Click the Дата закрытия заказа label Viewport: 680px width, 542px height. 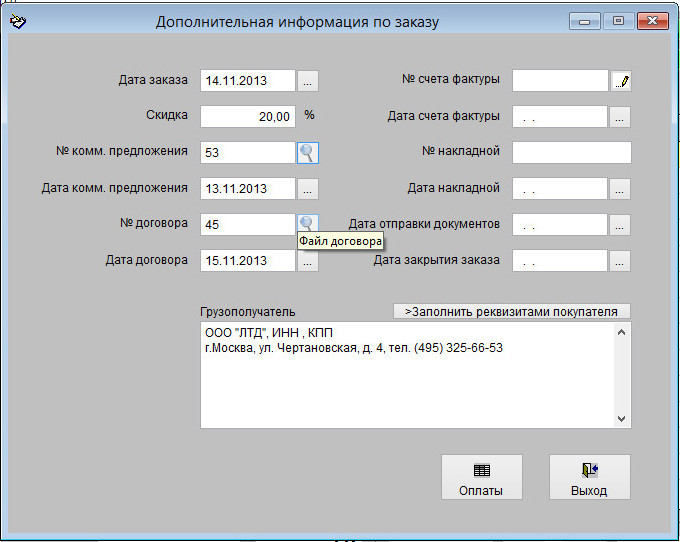437,260
